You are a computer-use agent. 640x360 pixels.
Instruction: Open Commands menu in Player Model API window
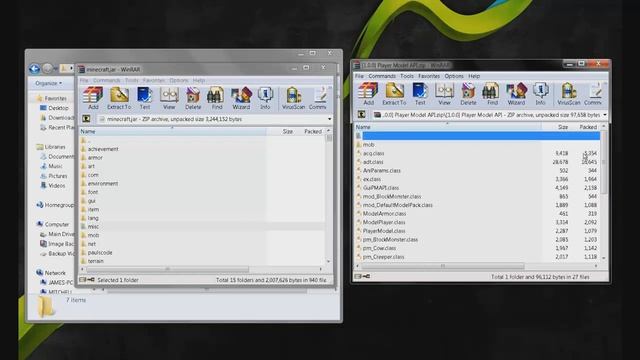click(382, 76)
